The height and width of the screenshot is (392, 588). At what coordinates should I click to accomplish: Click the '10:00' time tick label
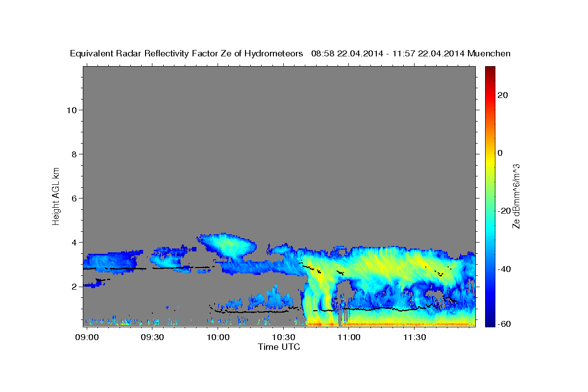click(x=218, y=337)
